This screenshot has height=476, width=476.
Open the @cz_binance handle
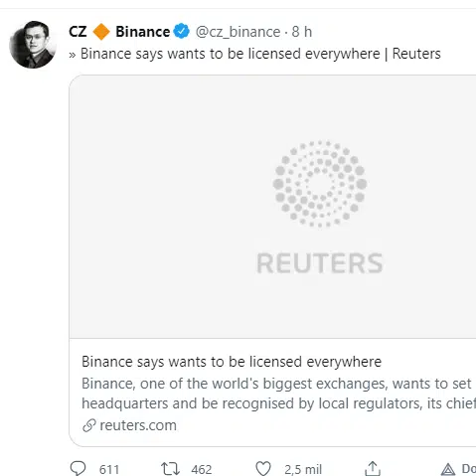(x=238, y=32)
